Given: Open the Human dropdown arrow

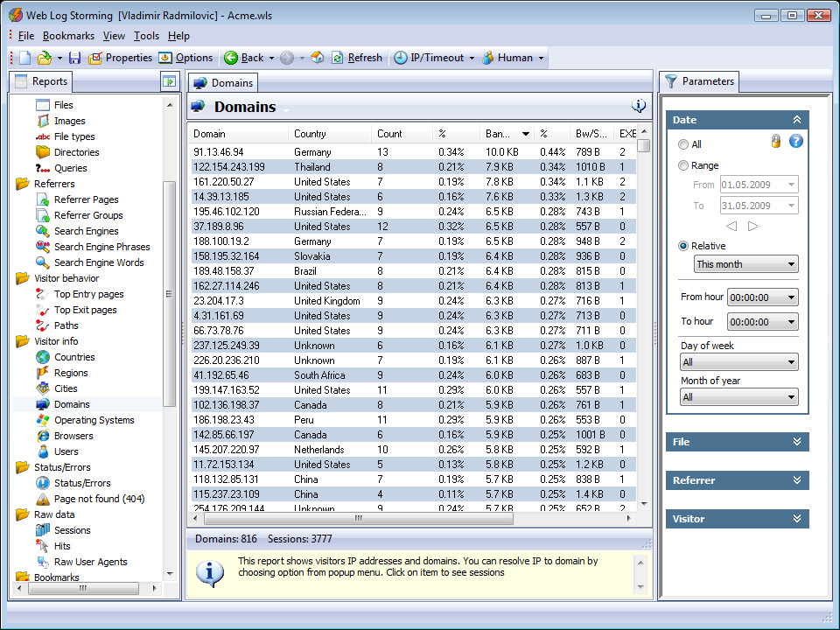Looking at the screenshot, I should tap(541, 58).
